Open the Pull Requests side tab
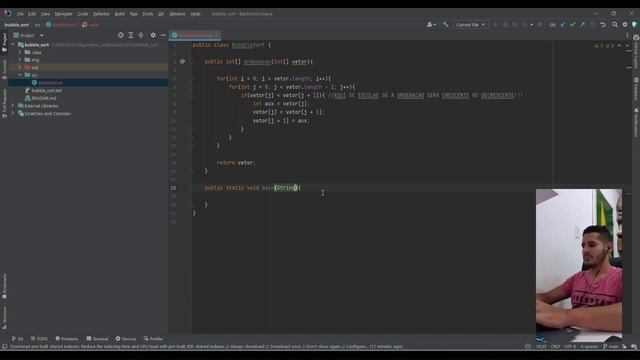Viewport: 640px width, 360px height. [x=4, y=104]
